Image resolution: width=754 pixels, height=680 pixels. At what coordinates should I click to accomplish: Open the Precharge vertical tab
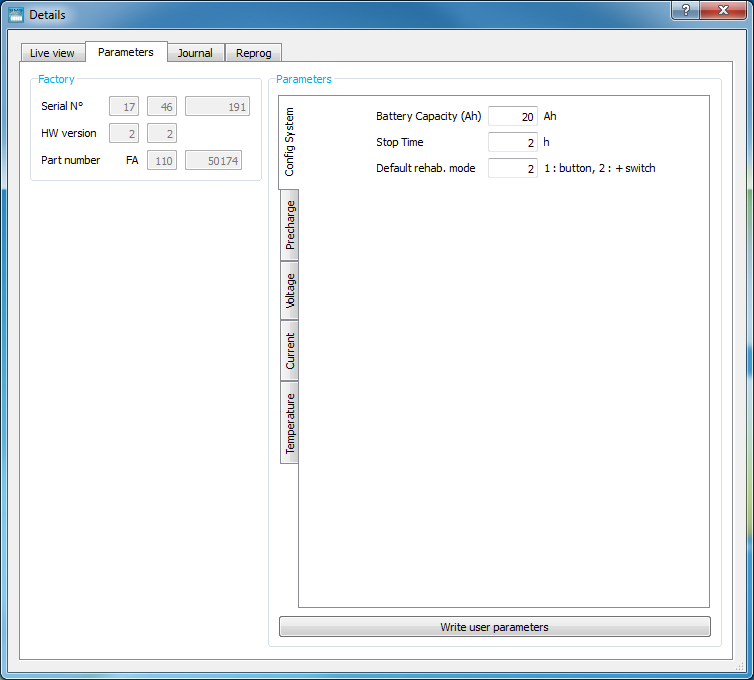click(x=289, y=225)
